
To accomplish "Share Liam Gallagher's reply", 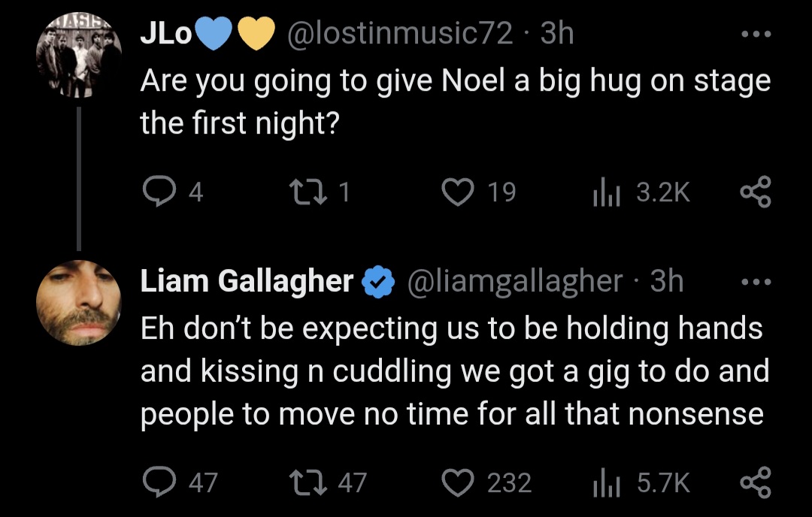I will point(756,482).
